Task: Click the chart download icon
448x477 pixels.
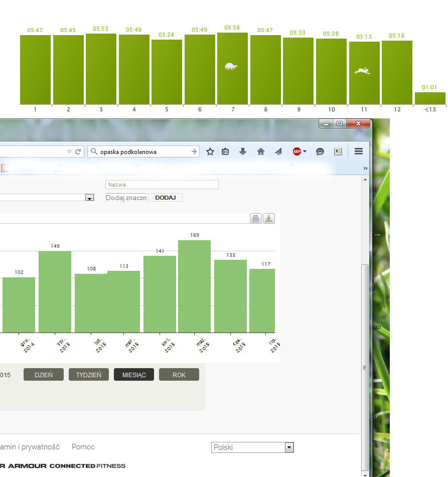Action: (x=269, y=218)
